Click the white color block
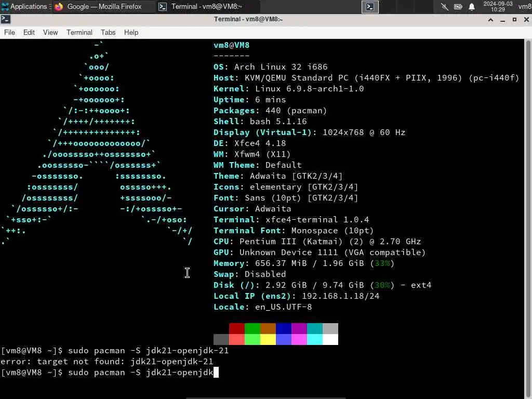 (330, 339)
